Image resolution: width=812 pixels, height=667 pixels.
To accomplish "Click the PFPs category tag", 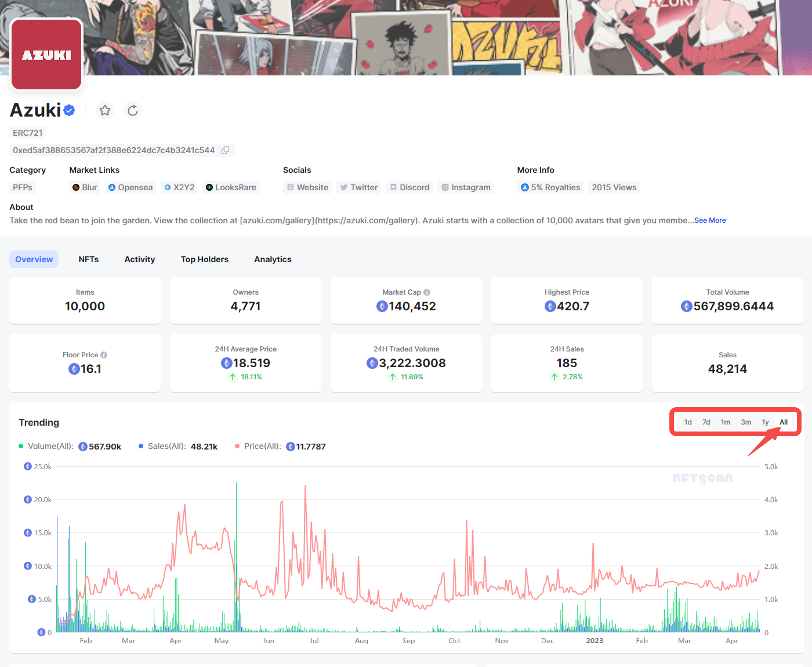I will pos(23,187).
